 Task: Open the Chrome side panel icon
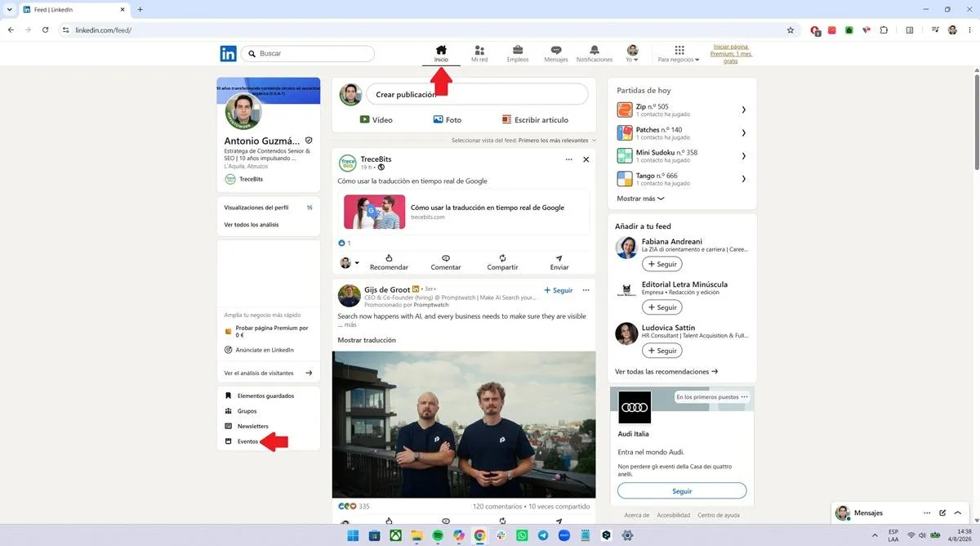[x=910, y=30]
